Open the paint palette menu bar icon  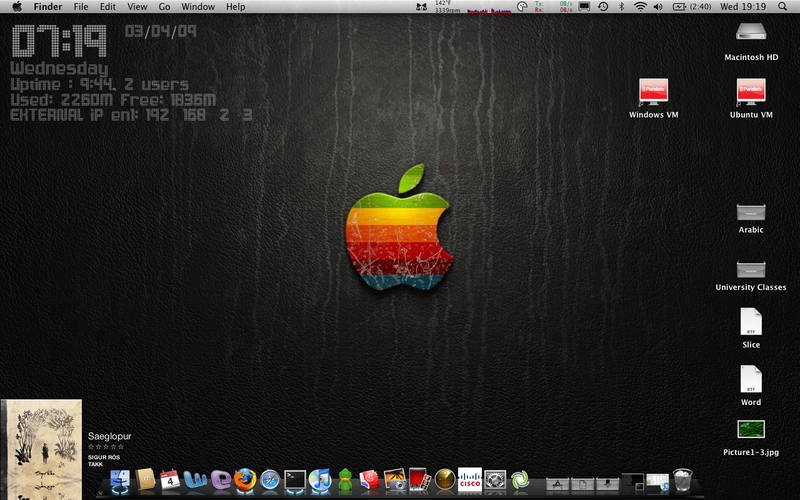522,7
